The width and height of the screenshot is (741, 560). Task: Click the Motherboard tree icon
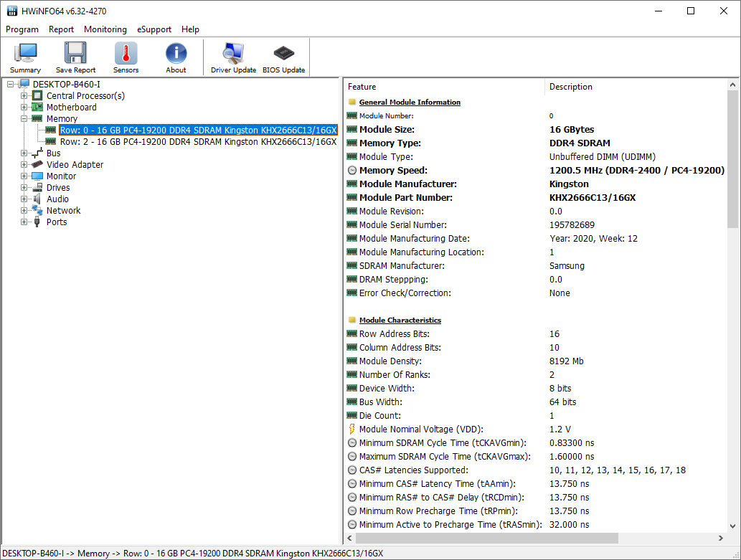tap(37, 108)
